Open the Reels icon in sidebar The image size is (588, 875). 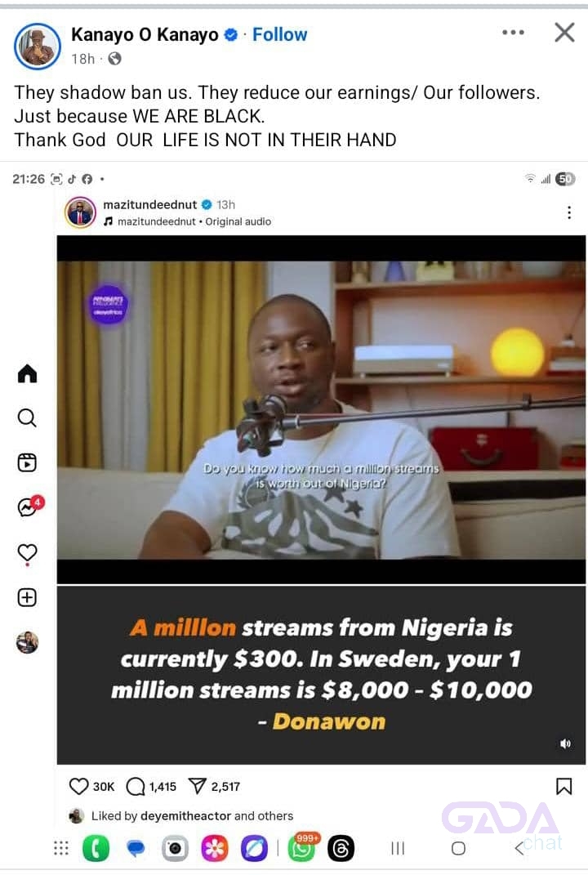(27, 462)
